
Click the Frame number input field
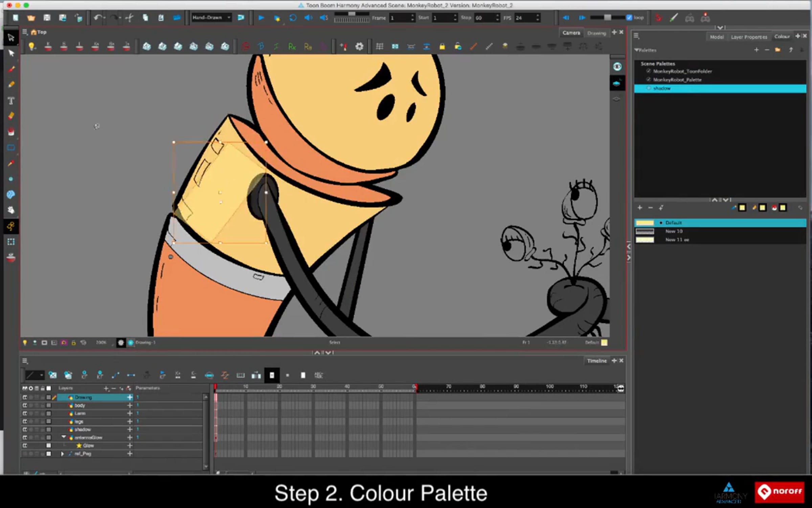(402, 18)
